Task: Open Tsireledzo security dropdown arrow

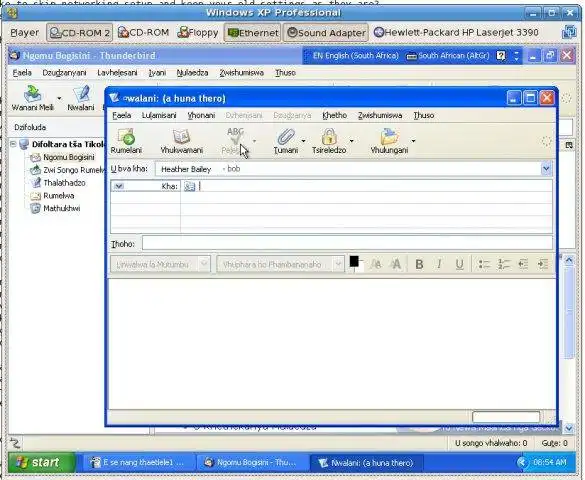Action: [352, 141]
